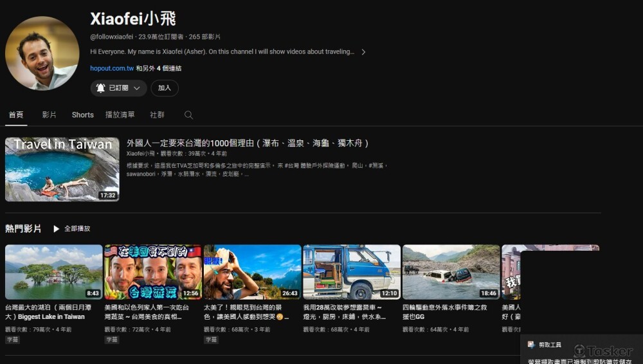Click the 23.9萬位訂閱者 subscriber count
Screen dimensions: 643x364
pos(161,37)
